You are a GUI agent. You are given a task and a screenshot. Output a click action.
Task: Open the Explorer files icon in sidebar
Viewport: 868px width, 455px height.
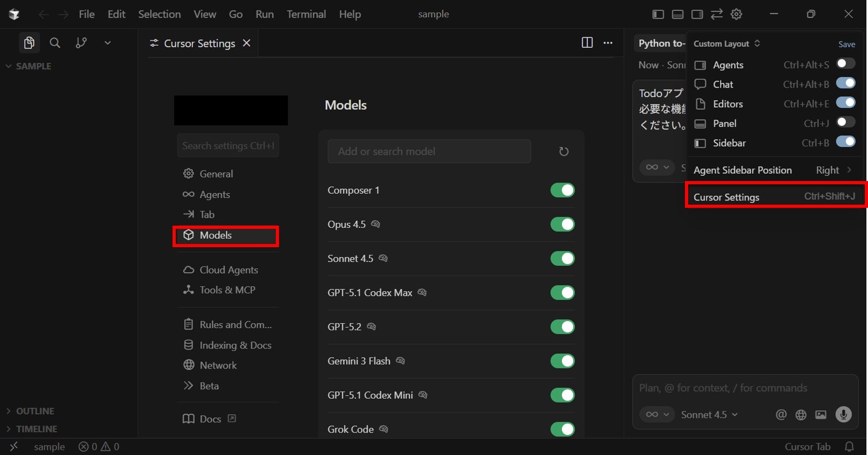coord(29,43)
